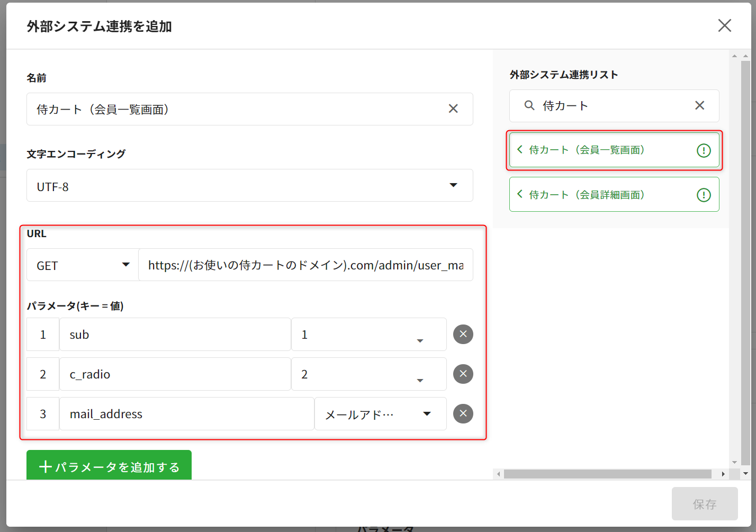This screenshot has width=756, height=532.
Task: Select 侍カート（会員一覧画面）from the list
Action: tap(587, 150)
